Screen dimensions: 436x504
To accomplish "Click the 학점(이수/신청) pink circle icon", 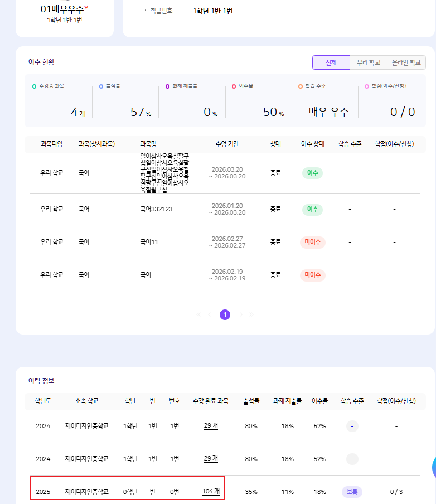I will pos(366,86).
